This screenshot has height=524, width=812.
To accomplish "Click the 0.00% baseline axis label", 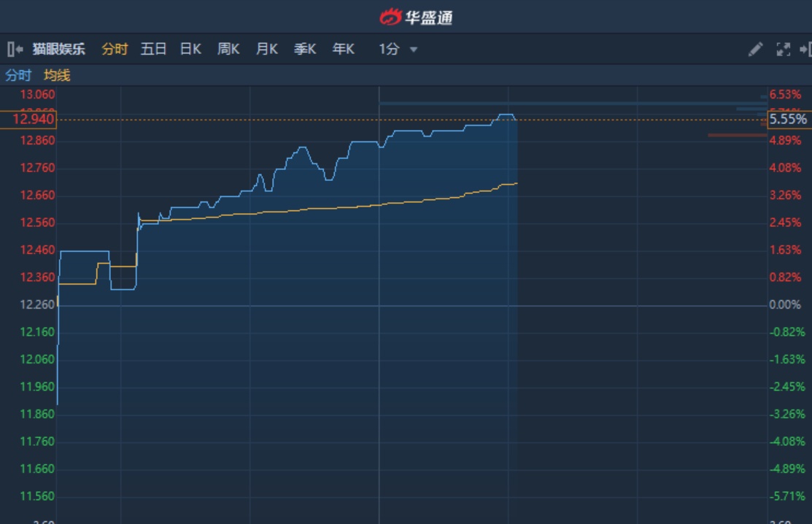I will [x=784, y=304].
